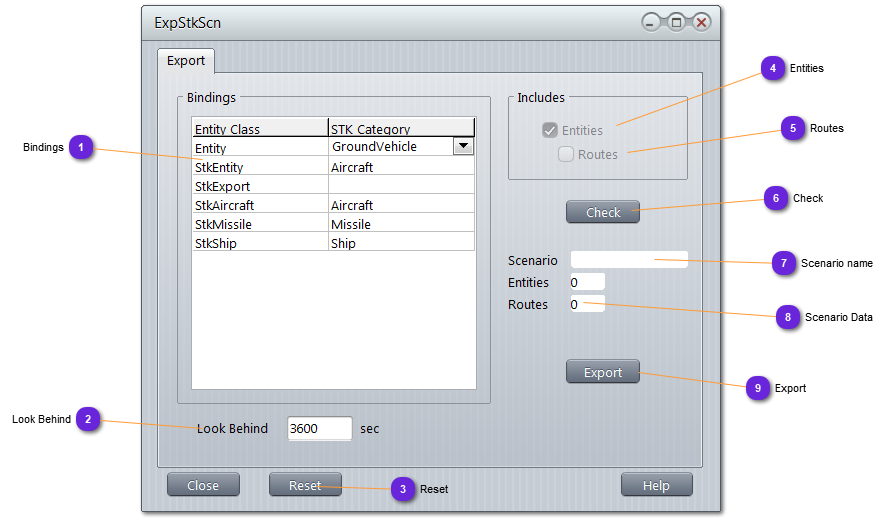The width and height of the screenshot is (889, 521).
Task: Click the numbered marker 7 for Scenario name
Action: pos(784,263)
